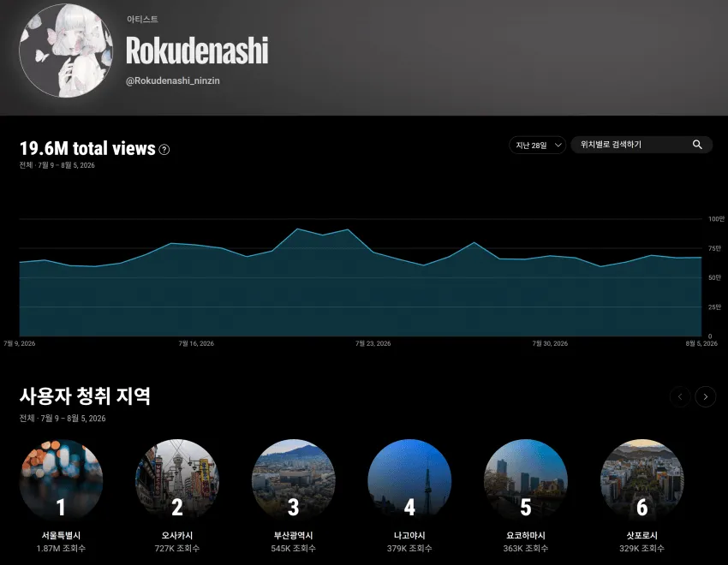The image size is (728, 565).
Task: Click the 부산광역시 city name label
Action: point(293,535)
